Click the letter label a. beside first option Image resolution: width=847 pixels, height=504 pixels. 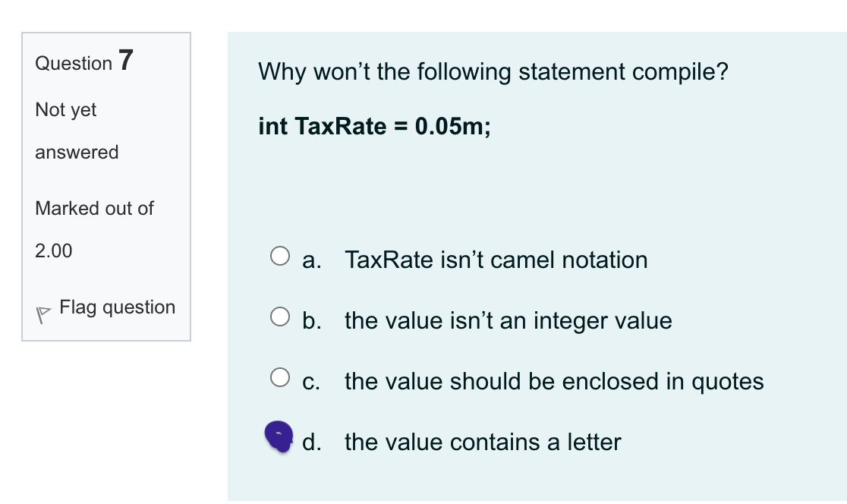pyautogui.click(x=312, y=261)
